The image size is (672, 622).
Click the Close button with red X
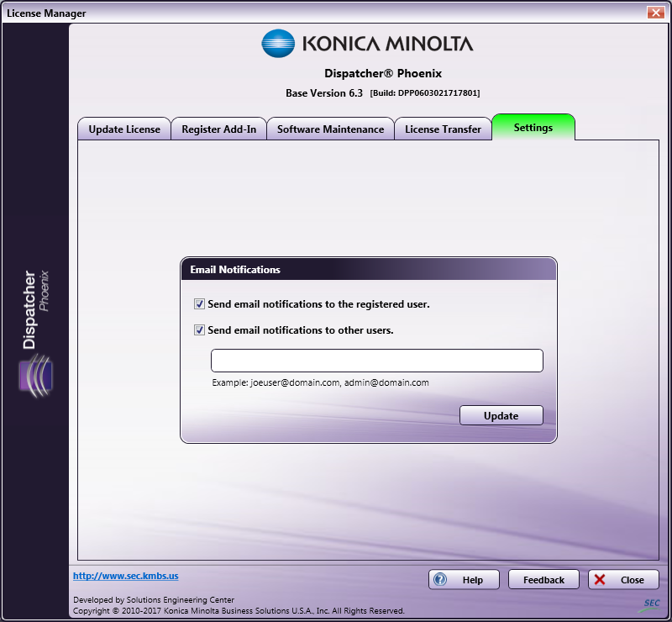click(623, 579)
